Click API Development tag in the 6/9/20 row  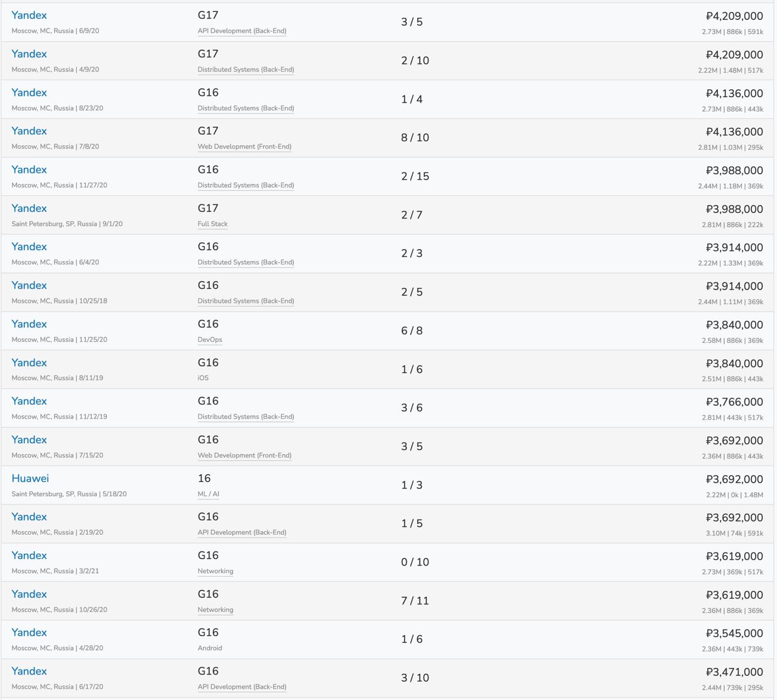tap(242, 31)
